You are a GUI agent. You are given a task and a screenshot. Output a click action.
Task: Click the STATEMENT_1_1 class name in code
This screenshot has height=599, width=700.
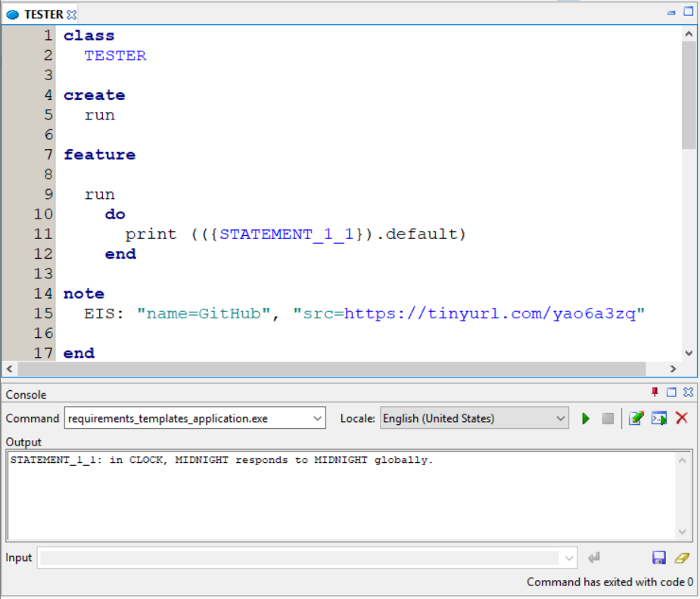pyautogui.click(x=286, y=234)
